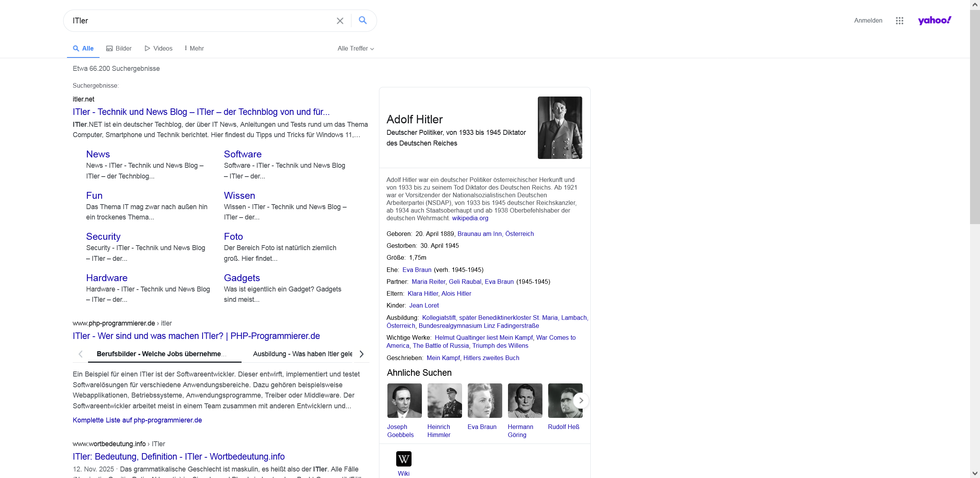Click Komplette Liste auf php-programmierer.de
Image resolution: width=980 pixels, height=478 pixels.
137,420
